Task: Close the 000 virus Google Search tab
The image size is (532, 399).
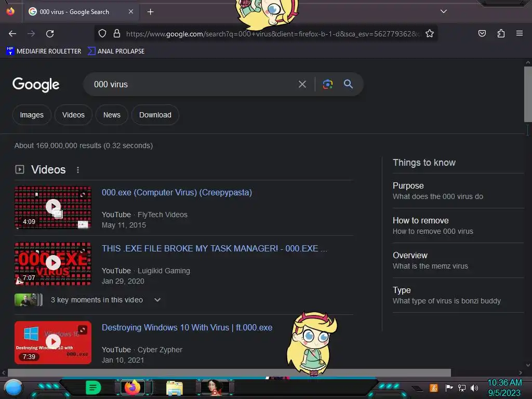Action: tap(131, 11)
